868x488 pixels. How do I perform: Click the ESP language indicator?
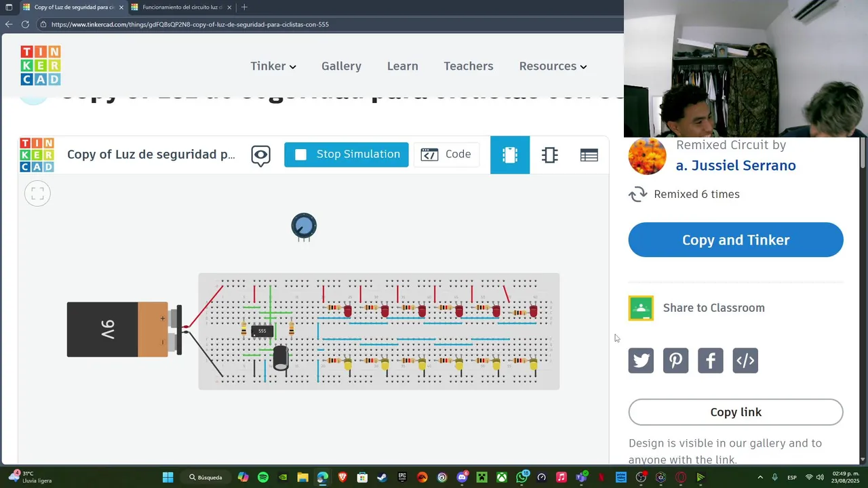pyautogui.click(x=792, y=477)
